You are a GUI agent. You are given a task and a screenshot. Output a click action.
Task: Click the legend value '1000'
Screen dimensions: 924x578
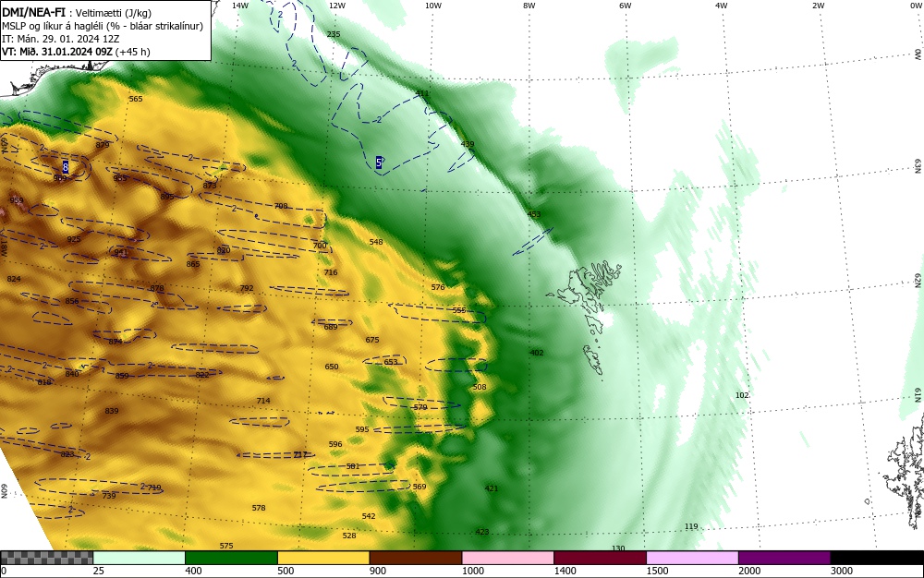(x=472, y=571)
